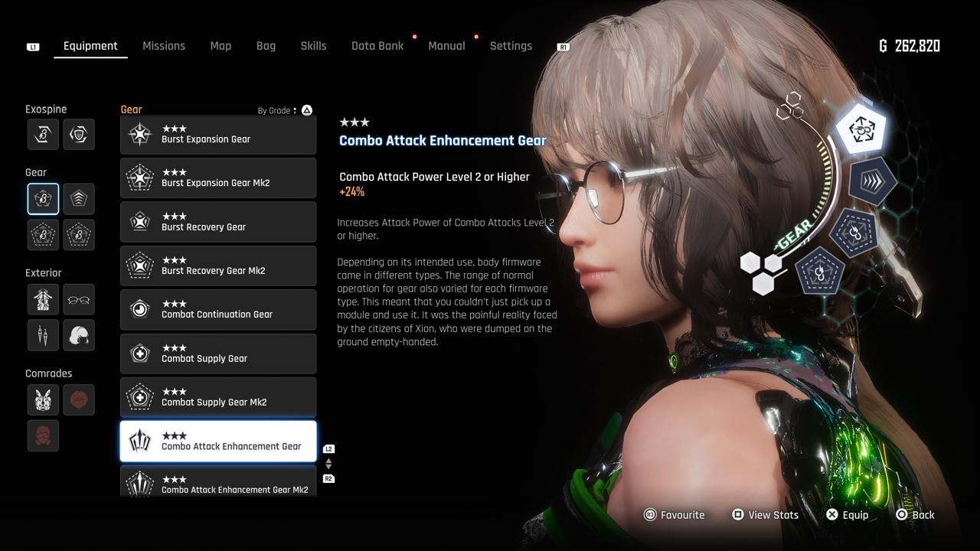980x551 pixels.
Task: Click View Stats at the bottom
Action: pyautogui.click(x=765, y=515)
